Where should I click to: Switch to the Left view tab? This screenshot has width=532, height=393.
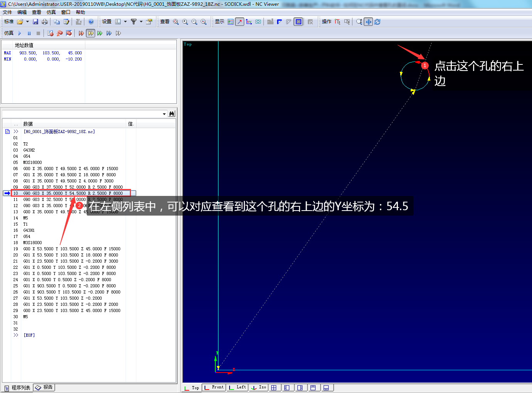238,387
